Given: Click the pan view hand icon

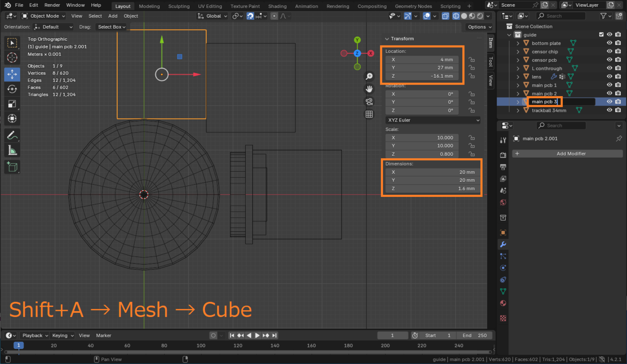Looking at the screenshot, I should click(x=369, y=89).
